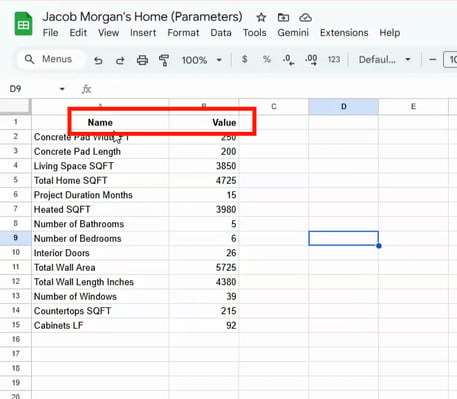
Task: Select column D header
Action: click(x=344, y=107)
